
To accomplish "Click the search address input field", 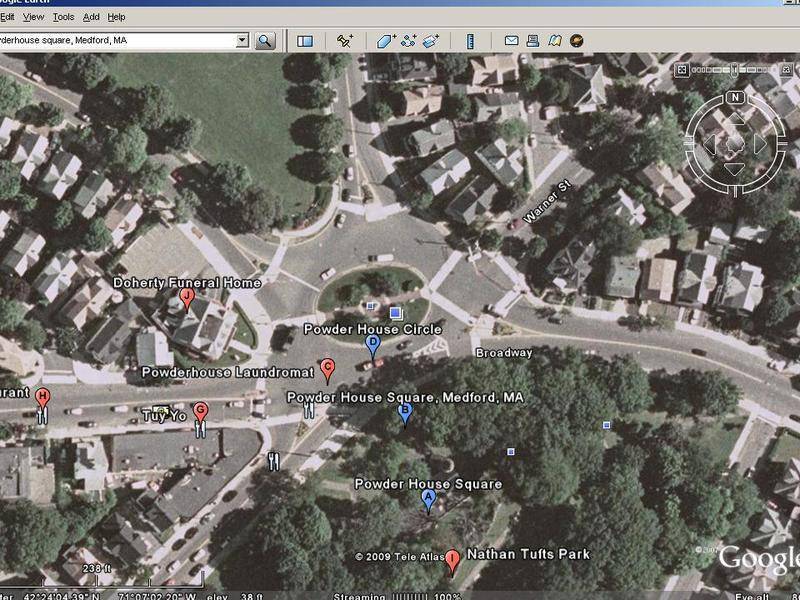I will click(x=117, y=40).
